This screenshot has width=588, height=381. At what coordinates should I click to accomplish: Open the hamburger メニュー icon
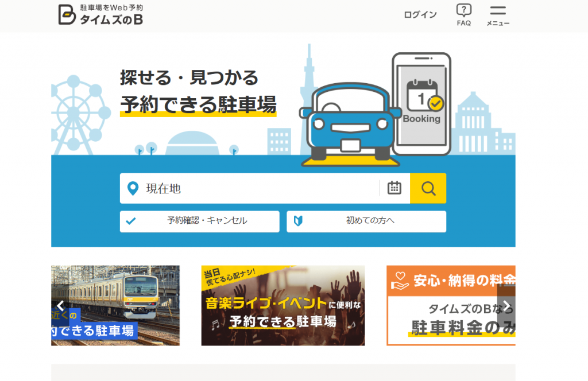point(498,10)
